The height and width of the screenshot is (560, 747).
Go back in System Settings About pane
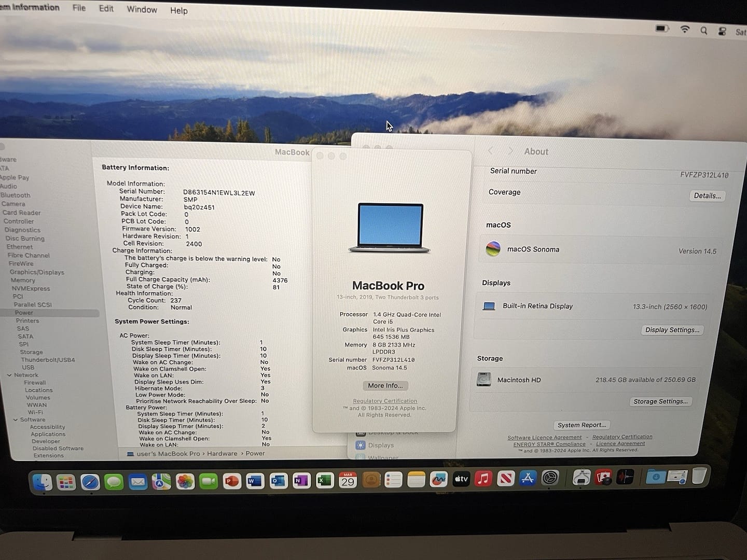[490, 151]
